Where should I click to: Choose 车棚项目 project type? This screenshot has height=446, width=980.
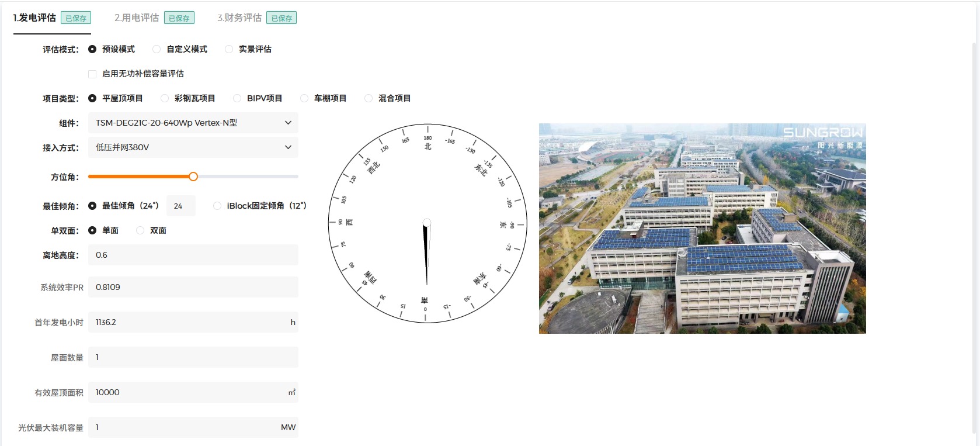point(304,98)
